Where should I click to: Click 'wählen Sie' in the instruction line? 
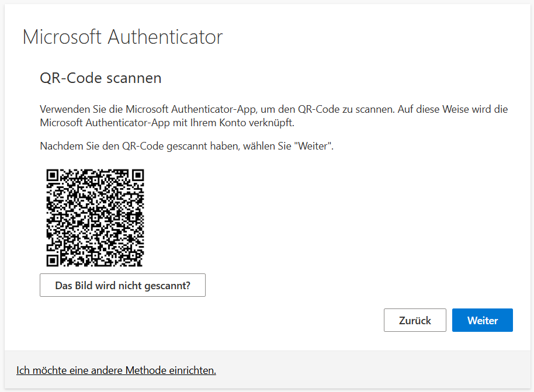point(267,146)
